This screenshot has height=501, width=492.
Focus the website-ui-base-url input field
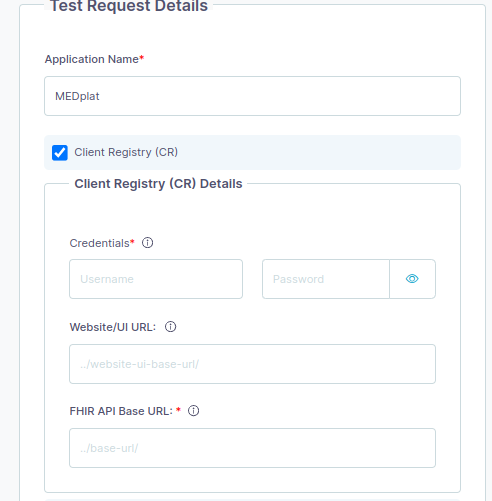coord(252,364)
